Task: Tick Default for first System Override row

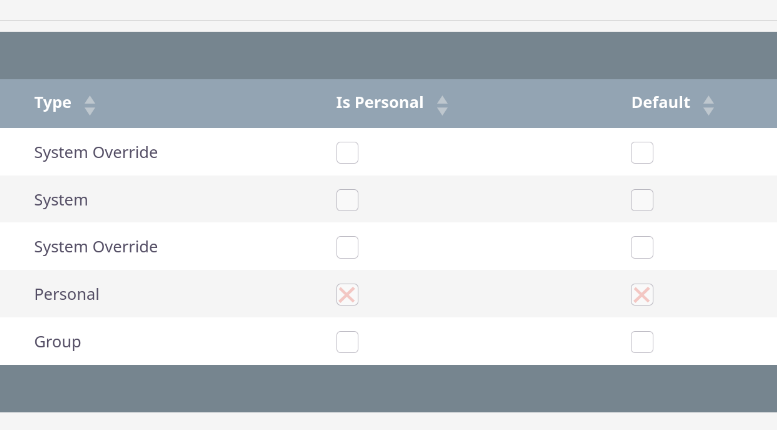Action: tap(642, 153)
